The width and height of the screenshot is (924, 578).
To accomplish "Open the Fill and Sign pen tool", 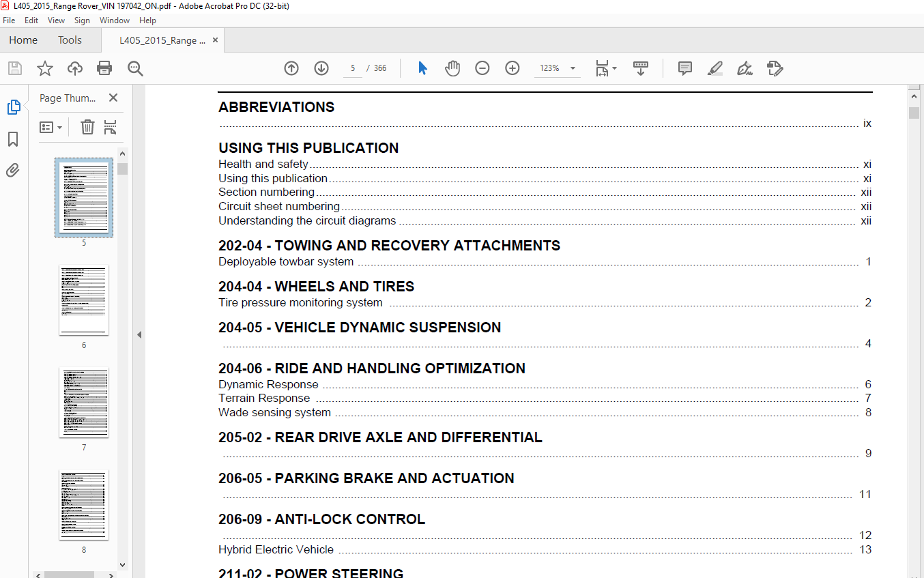I will click(x=745, y=68).
